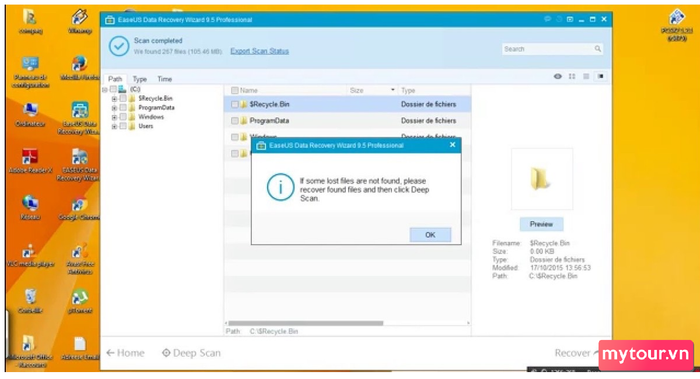Close the EaseUS info dialog with X
The image size is (700, 379).
point(453,145)
